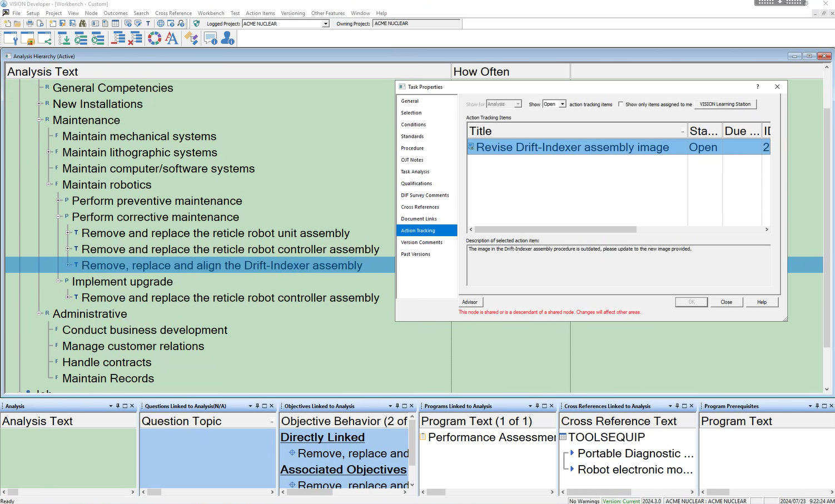This screenshot has height=504, width=835.
Task: Click the action items horizontal scrollbar
Action: 556,229
